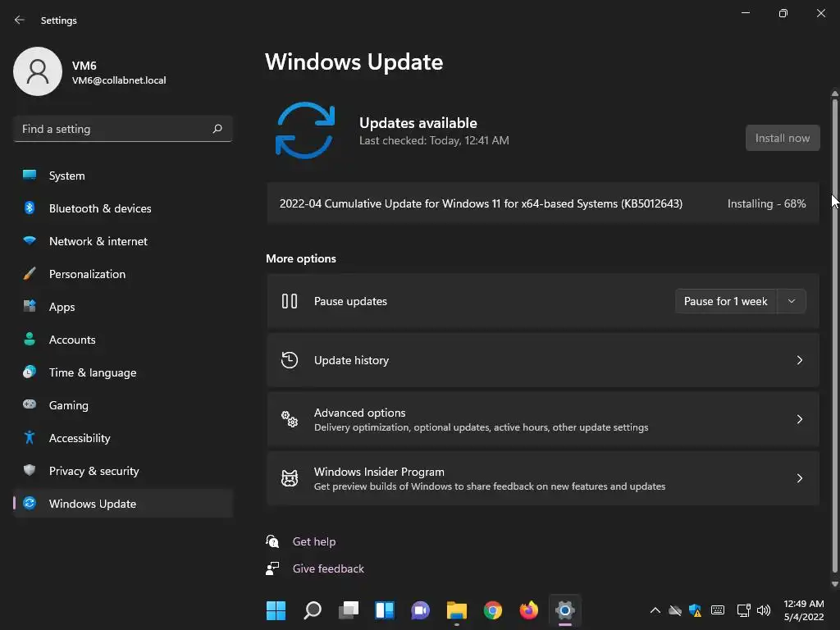
Task: Click the VM6 user avatar picture
Action: 38,71
